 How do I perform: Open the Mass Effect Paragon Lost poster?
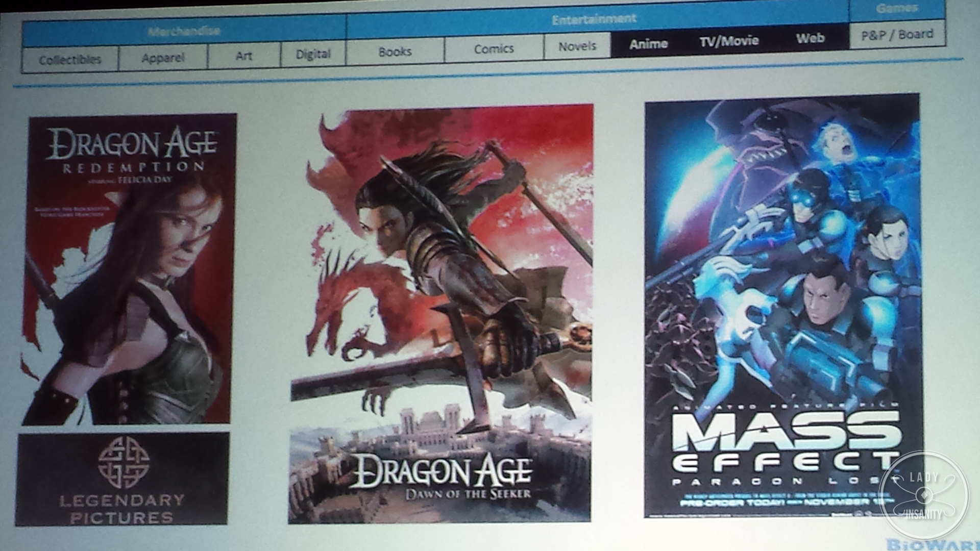tap(784, 305)
